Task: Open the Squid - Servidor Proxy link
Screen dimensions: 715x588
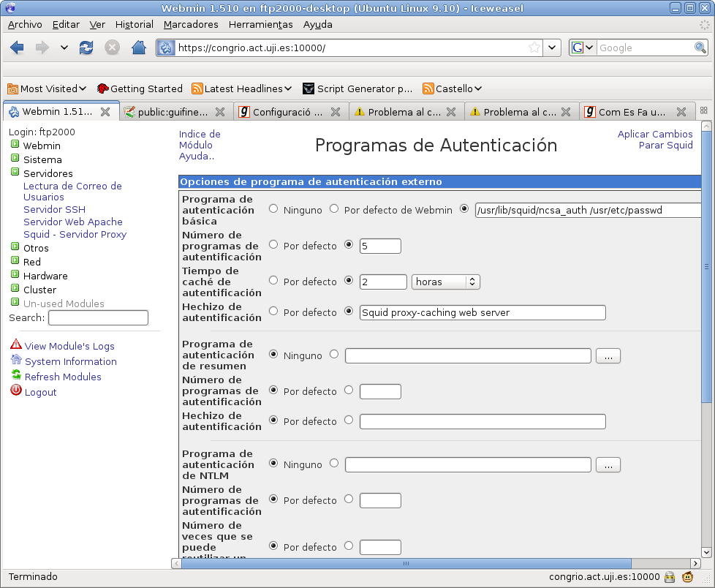Action: click(75, 234)
